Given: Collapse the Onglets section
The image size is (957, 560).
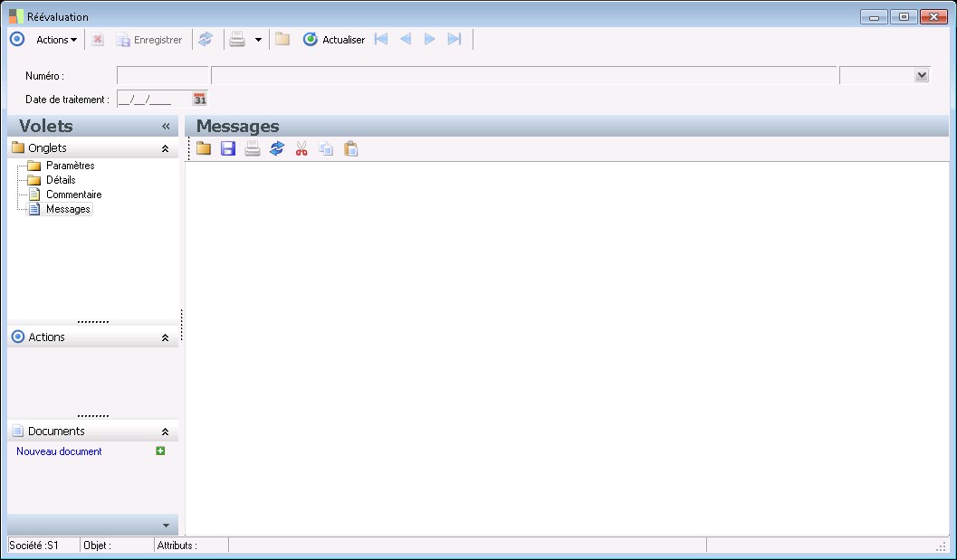Looking at the screenshot, I should pyautogui.click(x=165, y=148).
